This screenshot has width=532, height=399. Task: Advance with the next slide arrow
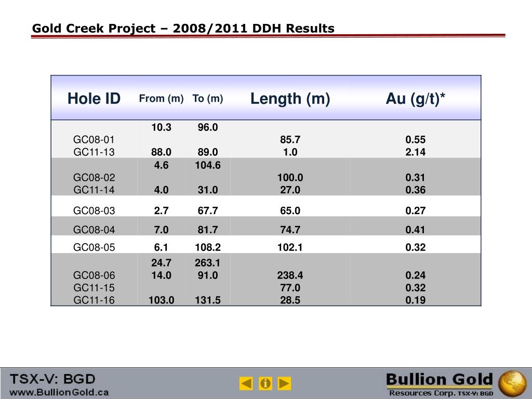click(284, 383)
